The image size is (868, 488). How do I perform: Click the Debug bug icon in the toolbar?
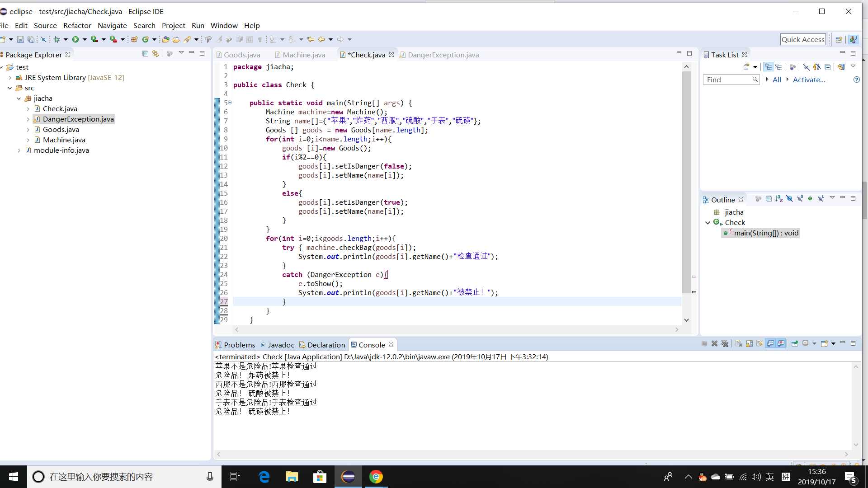[x=57, y=40]
